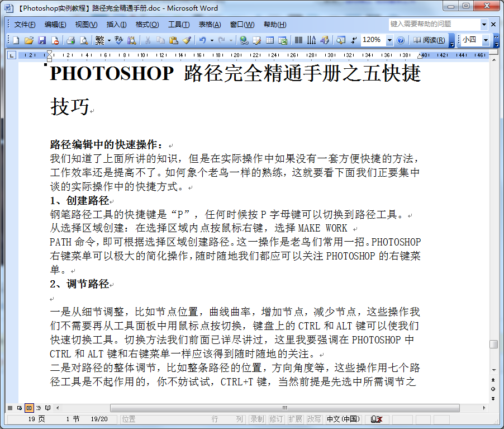Toggle the Drawing toolbar
This screenshot has width=504, height=429.
coord(325,40)
